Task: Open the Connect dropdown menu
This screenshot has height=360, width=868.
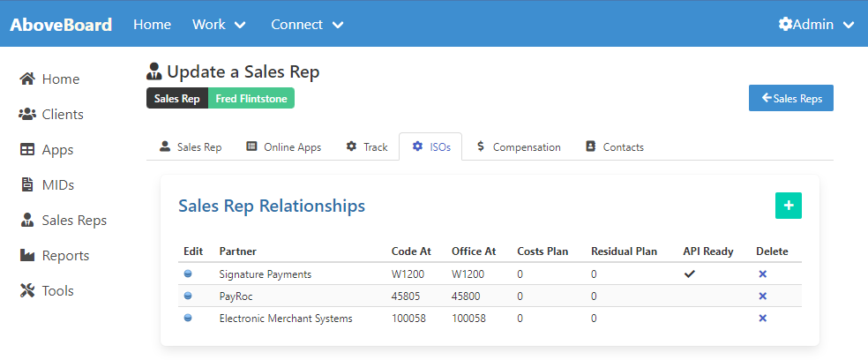Action: 307,24
